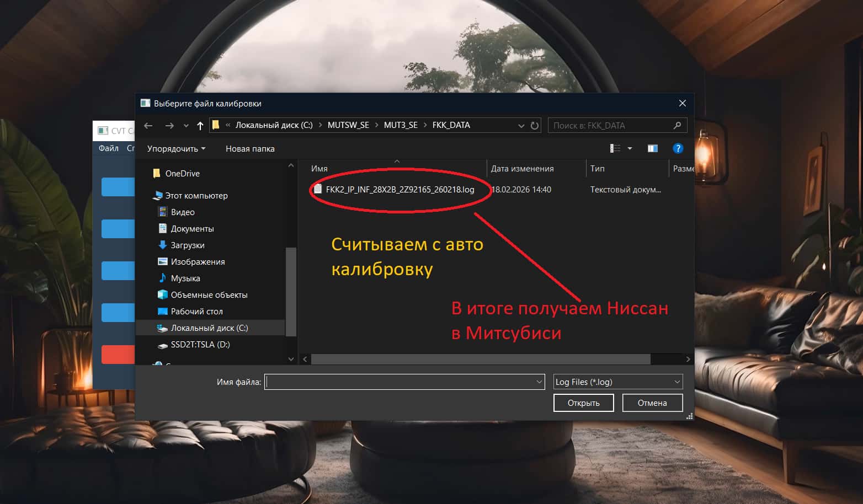Toggle the preview pane icon

[x=653, y=148]
